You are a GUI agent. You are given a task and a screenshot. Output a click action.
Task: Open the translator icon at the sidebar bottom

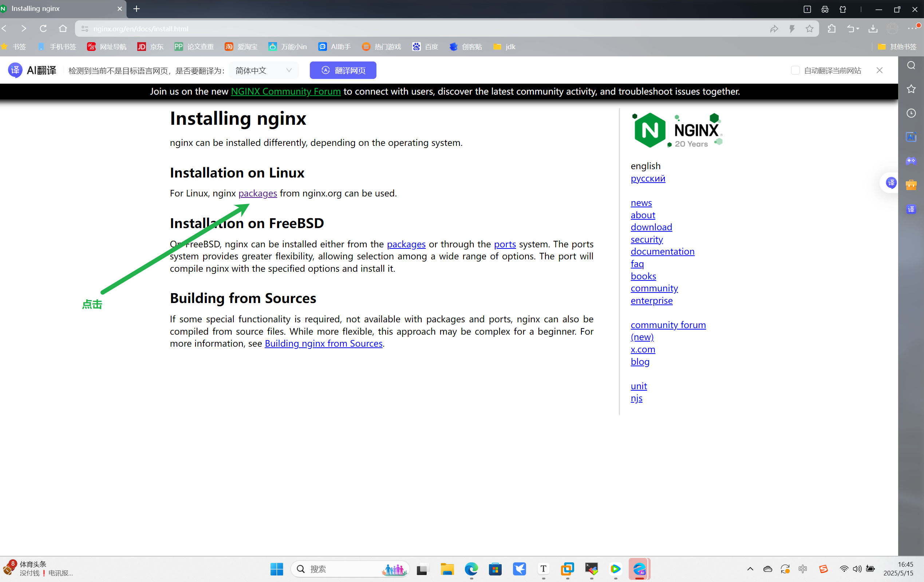click(911, 209)
